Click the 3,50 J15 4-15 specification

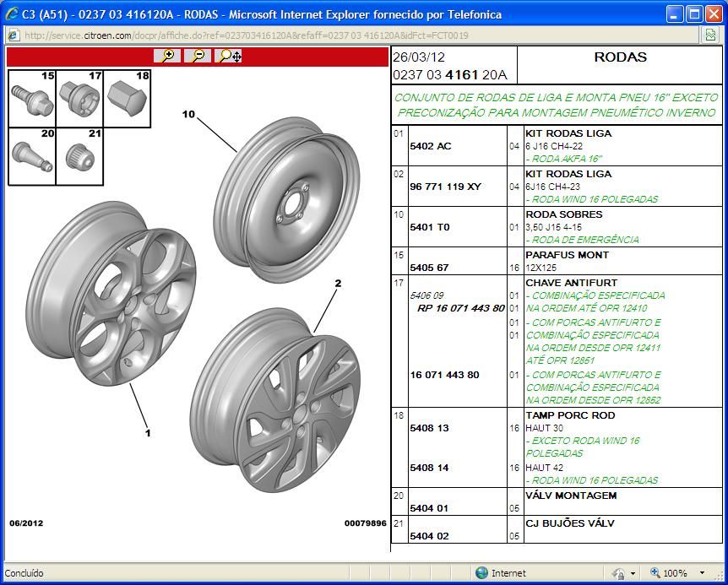tap(553, 227)
